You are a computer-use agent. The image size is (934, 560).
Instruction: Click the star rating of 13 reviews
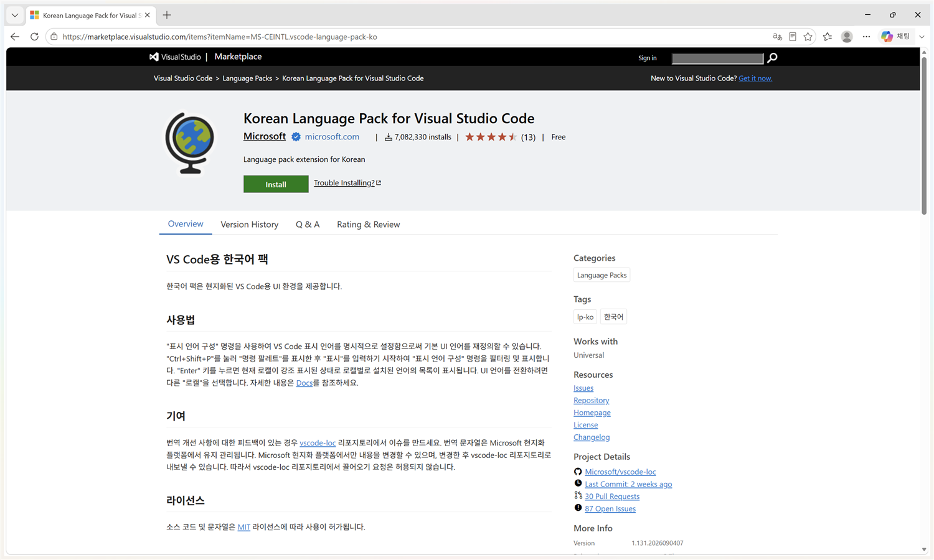(500, 137)
